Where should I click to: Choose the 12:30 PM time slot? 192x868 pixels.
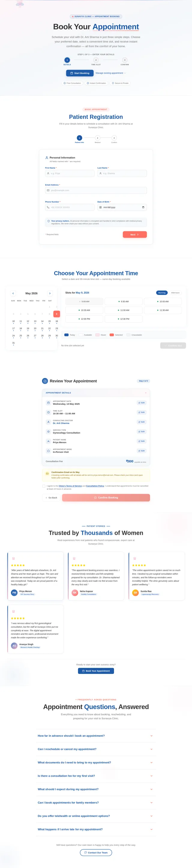[123, 319]
